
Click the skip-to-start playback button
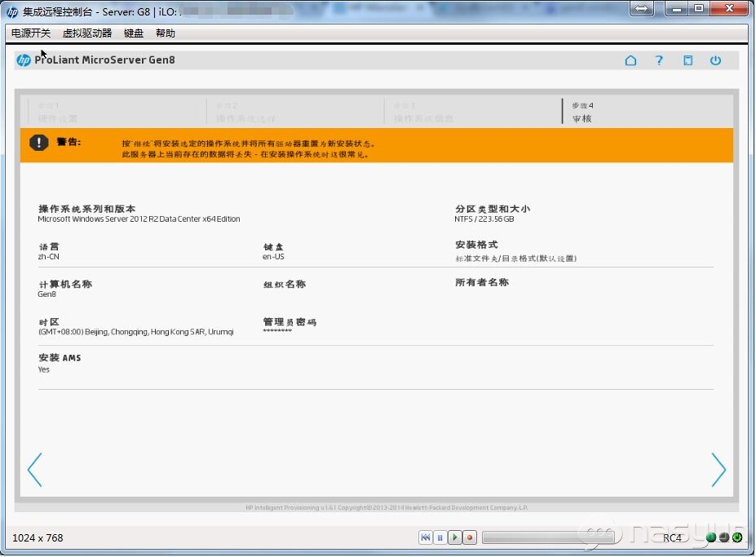(425, 537)
